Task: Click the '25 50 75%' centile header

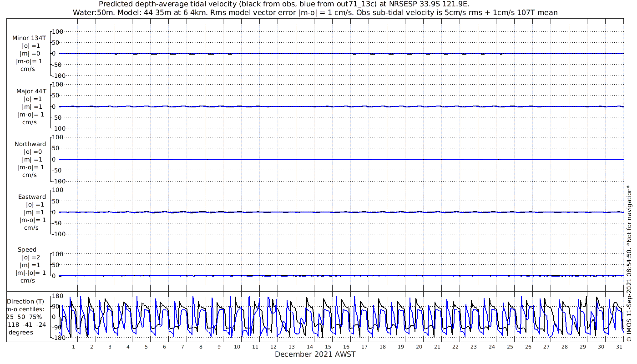Action: click(24, 317)
